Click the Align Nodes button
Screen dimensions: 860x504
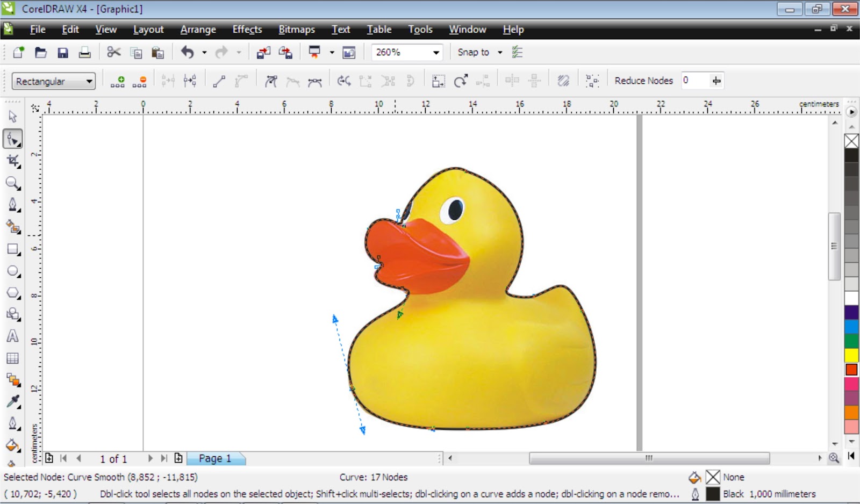(x=483, y=81)
